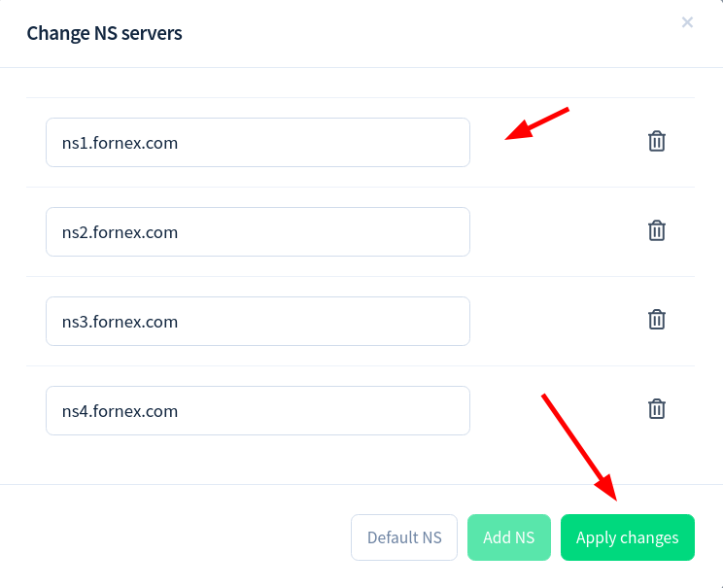The image size is (723, 588).
Task: Apply changes to NS servers
Action: [628, 537]
